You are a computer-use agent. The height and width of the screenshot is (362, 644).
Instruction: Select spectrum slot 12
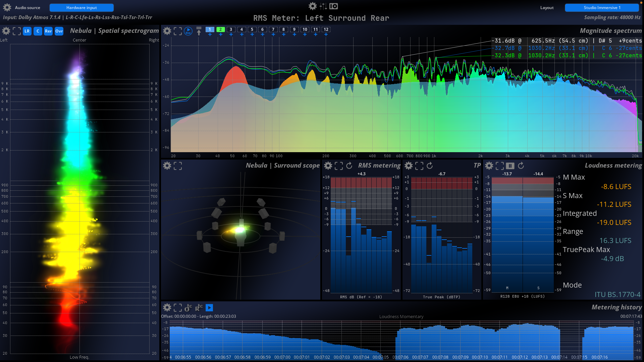point(326,29)
